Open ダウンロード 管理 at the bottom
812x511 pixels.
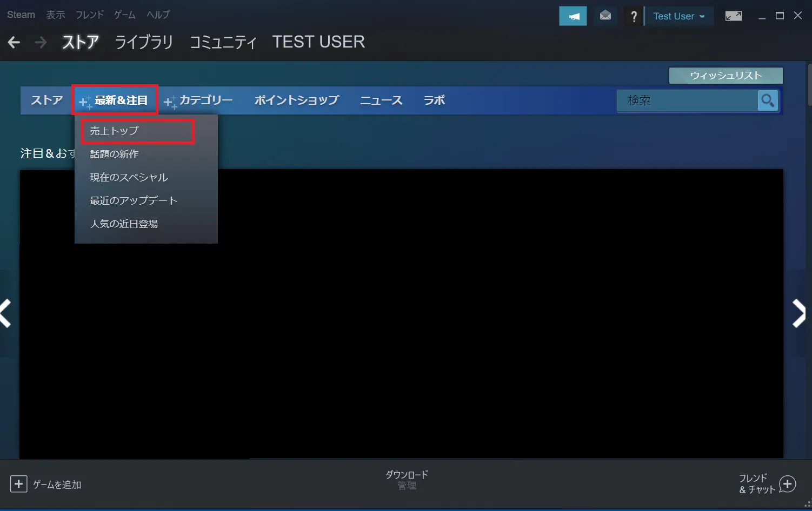(407, 480)
